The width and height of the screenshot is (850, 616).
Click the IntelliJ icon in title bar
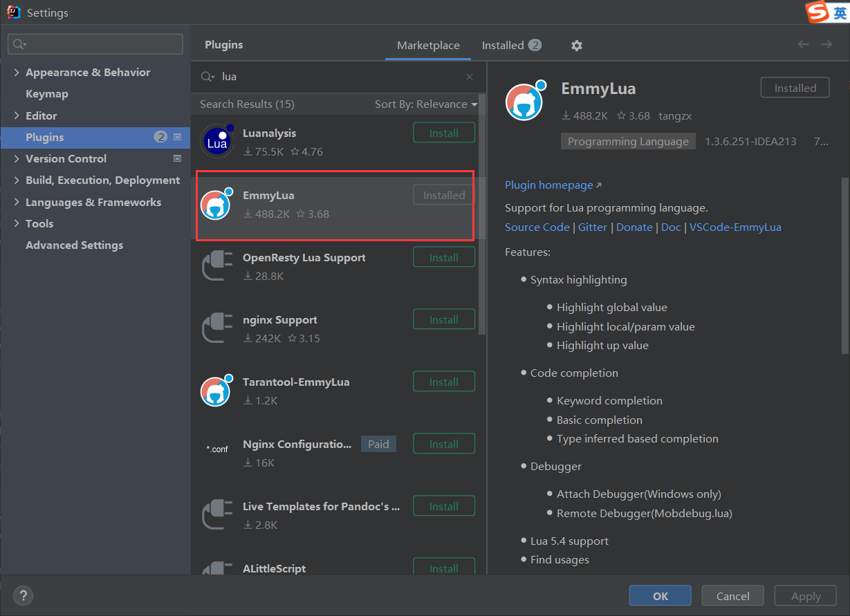pyautogui.click(x=13, y=12)
